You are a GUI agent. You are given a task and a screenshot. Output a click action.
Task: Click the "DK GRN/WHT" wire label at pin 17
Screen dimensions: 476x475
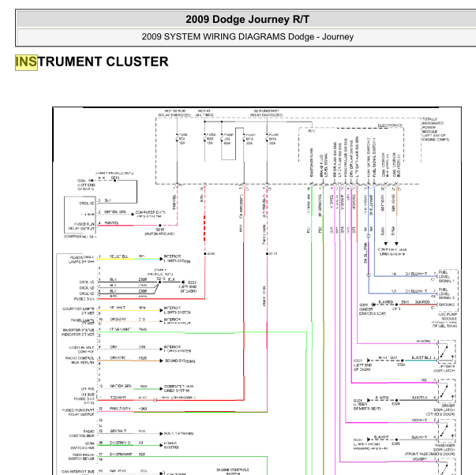pyautogui.click(x=121, y=454)
